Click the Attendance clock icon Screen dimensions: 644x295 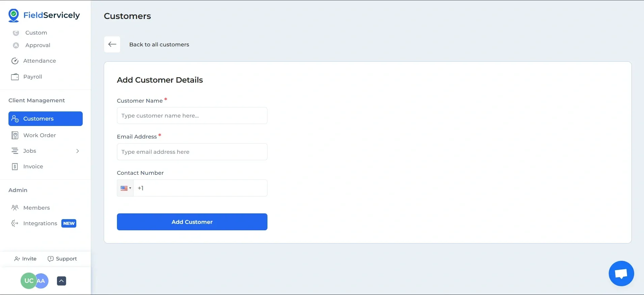(x=15, y=61)
